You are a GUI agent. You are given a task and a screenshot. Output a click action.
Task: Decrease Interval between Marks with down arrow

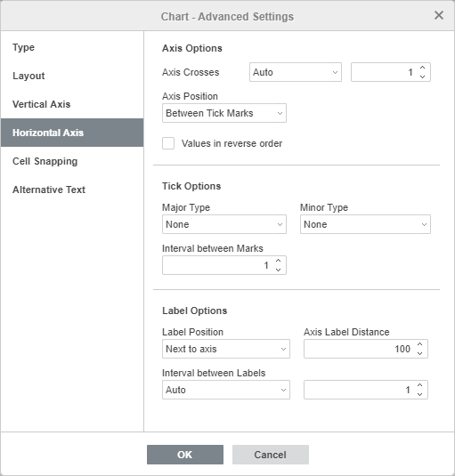tap(278, 270)
